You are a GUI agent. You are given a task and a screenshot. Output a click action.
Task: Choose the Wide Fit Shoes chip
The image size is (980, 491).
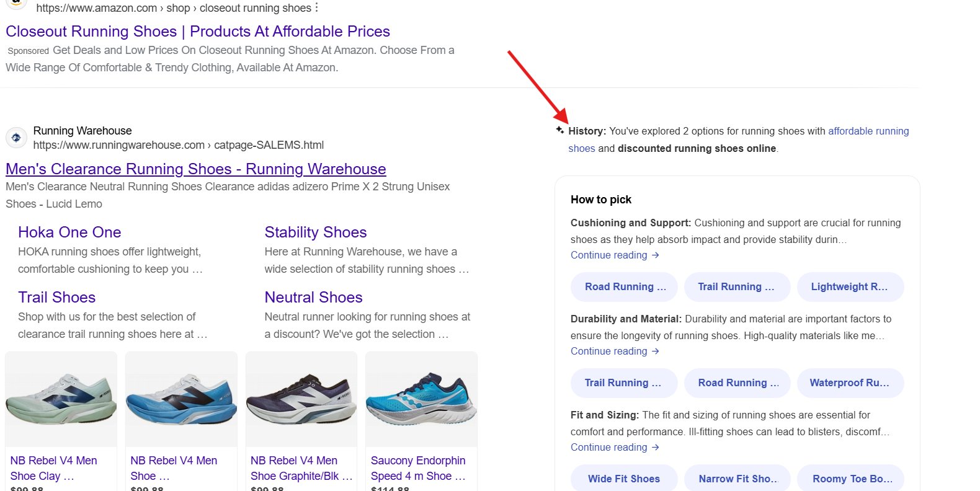click(624, 478)
